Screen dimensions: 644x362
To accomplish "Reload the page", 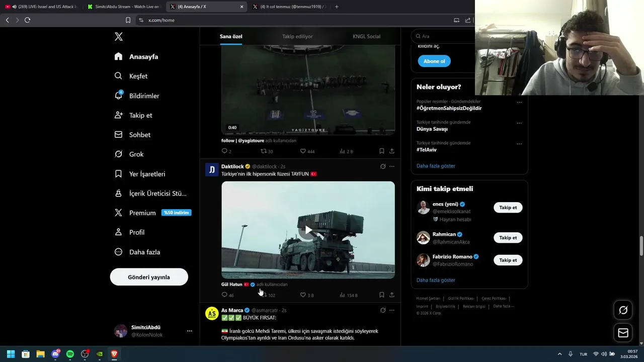I will pyautogui.click(x=27, y=20).
